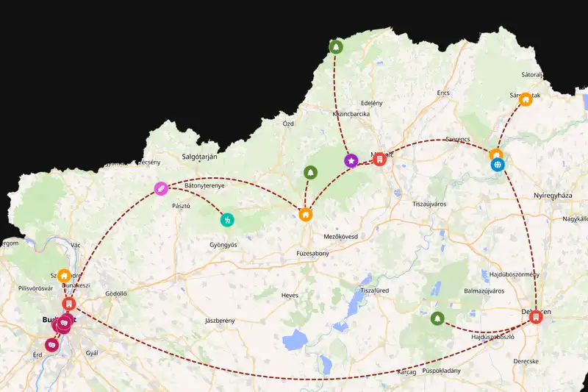Select the blue globe marker near Szerencs
Screen dimensions: 588x392
pos(498,164)
